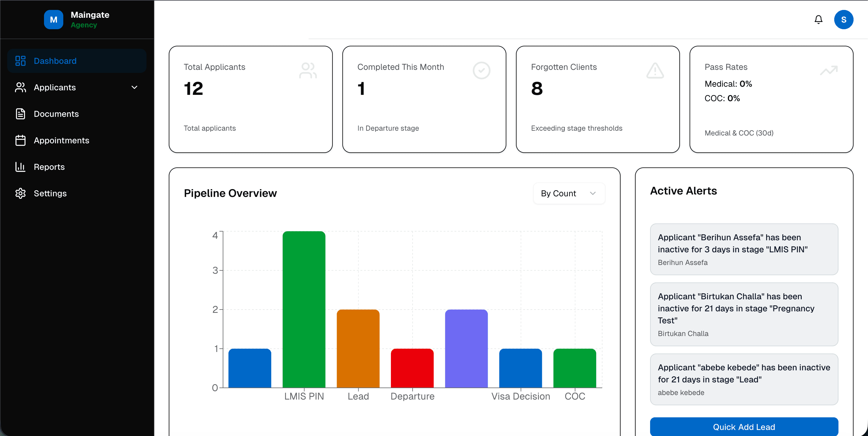
Task: Open Settings from the sidebar
Action: pyautogui.click(x=77, y=193)
